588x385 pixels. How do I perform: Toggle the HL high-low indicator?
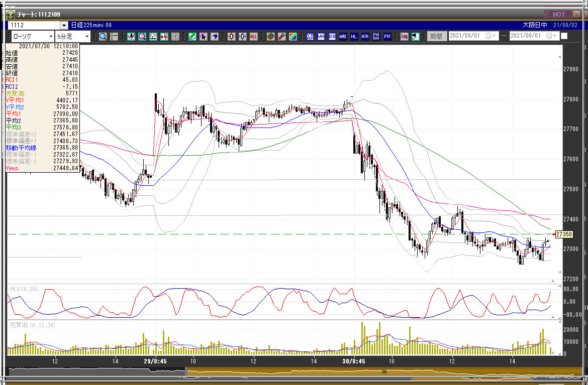(354, 36)
